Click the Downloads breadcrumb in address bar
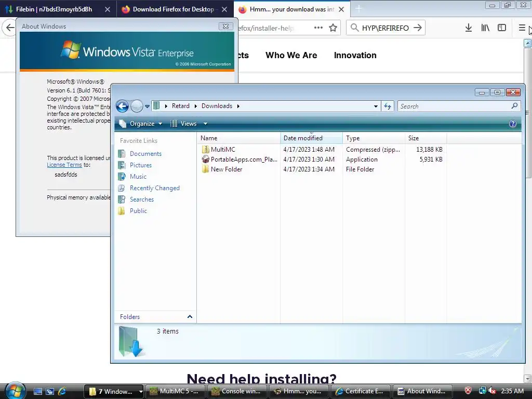The height and width of the screenshot is (399, 532). click(217, 106)
